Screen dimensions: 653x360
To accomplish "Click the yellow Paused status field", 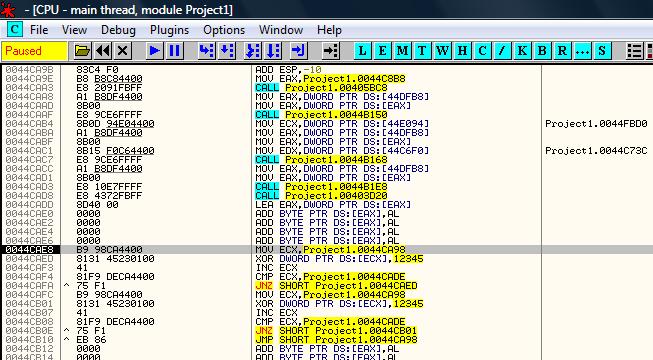I will pos(35,51).
